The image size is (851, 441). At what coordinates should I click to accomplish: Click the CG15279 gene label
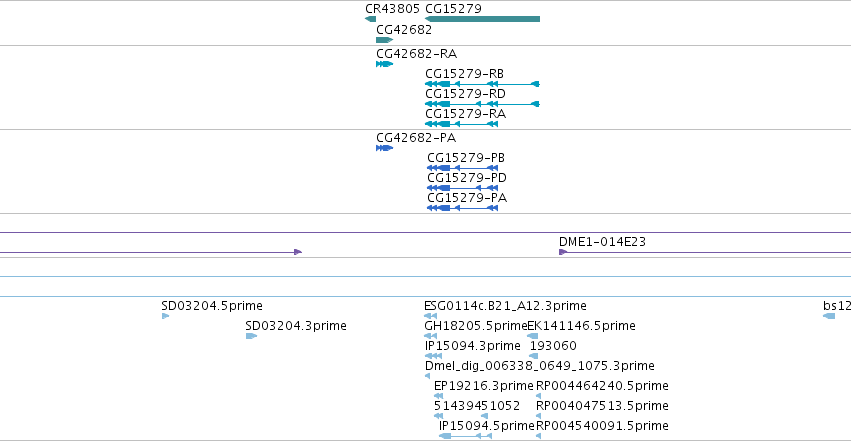point(453,9)
